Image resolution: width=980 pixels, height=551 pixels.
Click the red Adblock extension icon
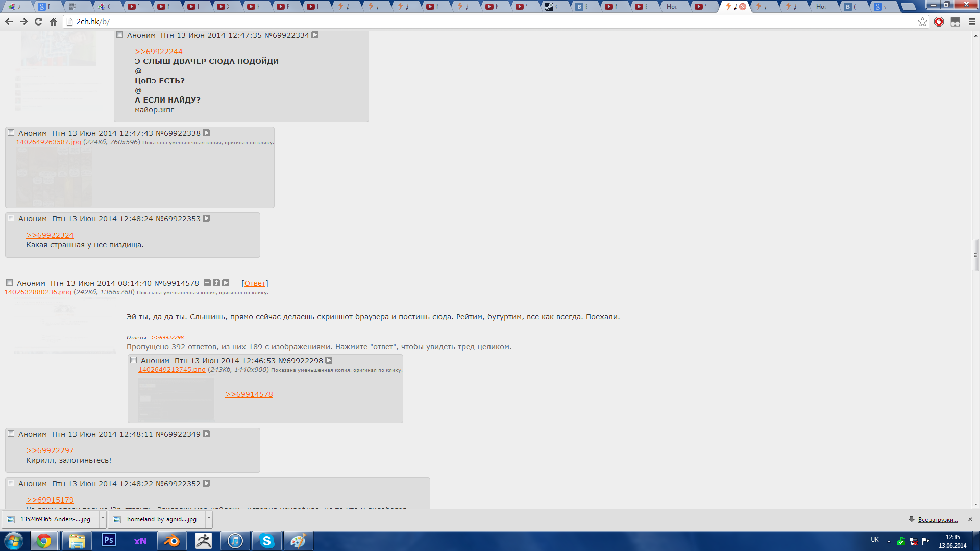coord(939,21)
